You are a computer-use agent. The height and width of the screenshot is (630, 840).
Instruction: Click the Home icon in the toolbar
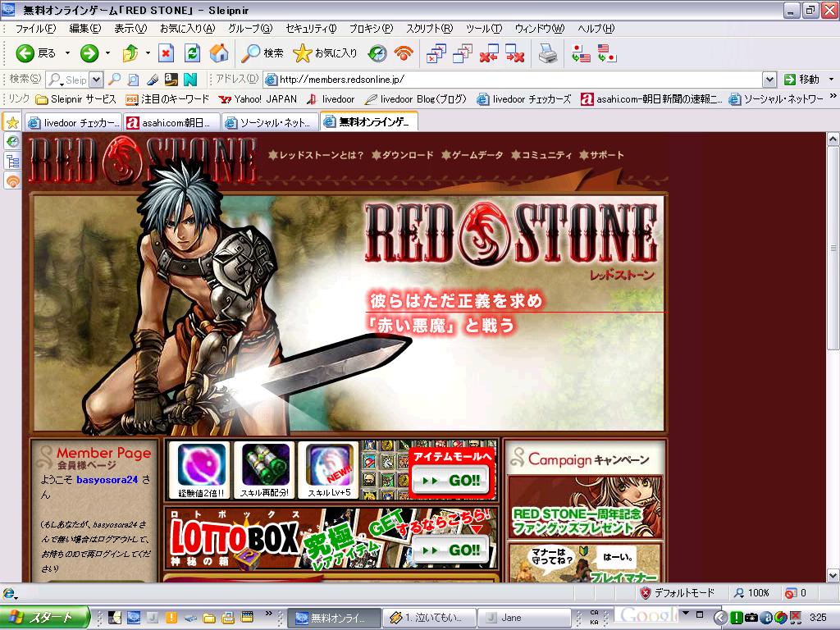218,53
